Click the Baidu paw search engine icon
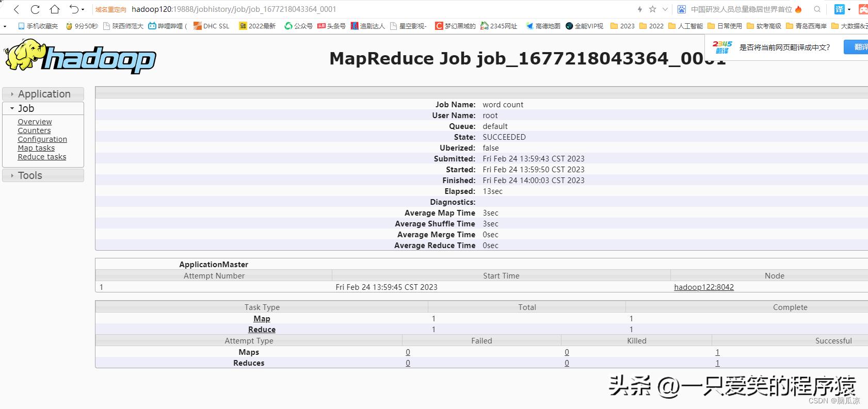Image resolution: width=868 pixels, height=409 pixels. pyautogui.click(x=682, y=9)
